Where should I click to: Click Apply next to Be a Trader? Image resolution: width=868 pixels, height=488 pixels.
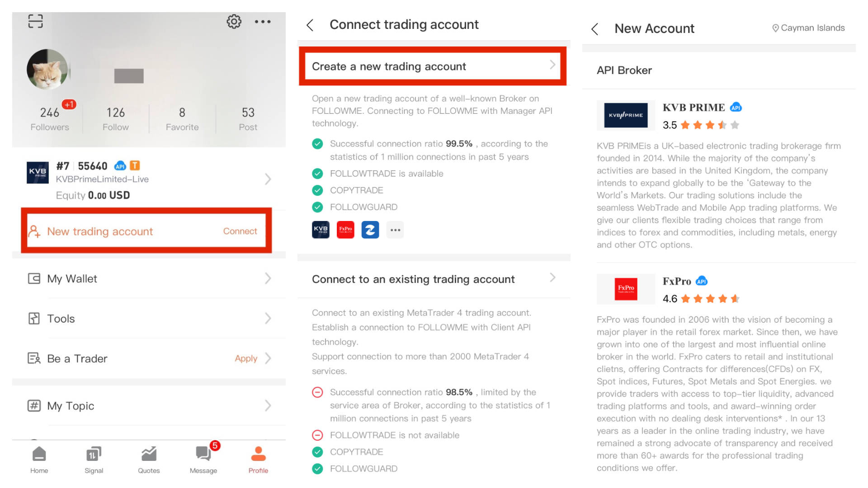[x=246, y=358]
